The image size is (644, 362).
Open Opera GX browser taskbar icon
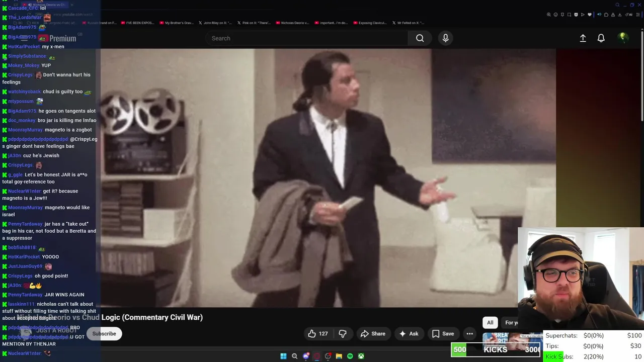click(x=316, y=356)
